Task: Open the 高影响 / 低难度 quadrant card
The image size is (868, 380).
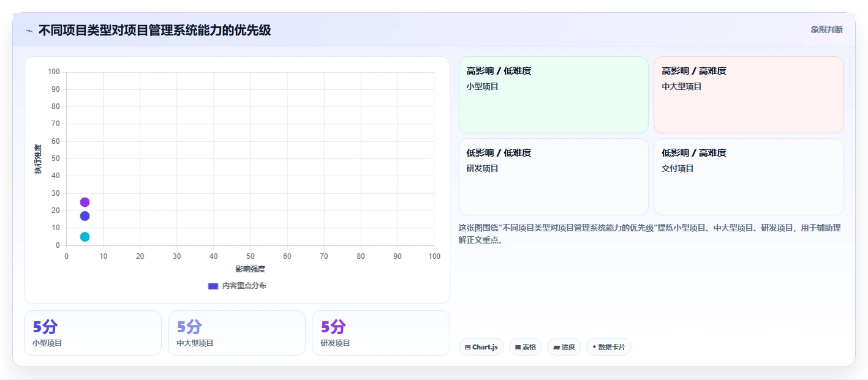Action: (554, 95)
